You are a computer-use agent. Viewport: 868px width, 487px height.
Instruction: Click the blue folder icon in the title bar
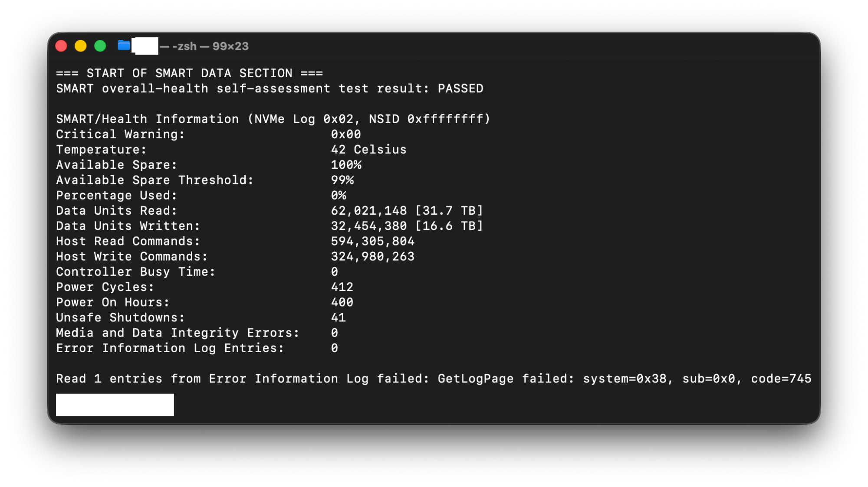pos(123,45)
